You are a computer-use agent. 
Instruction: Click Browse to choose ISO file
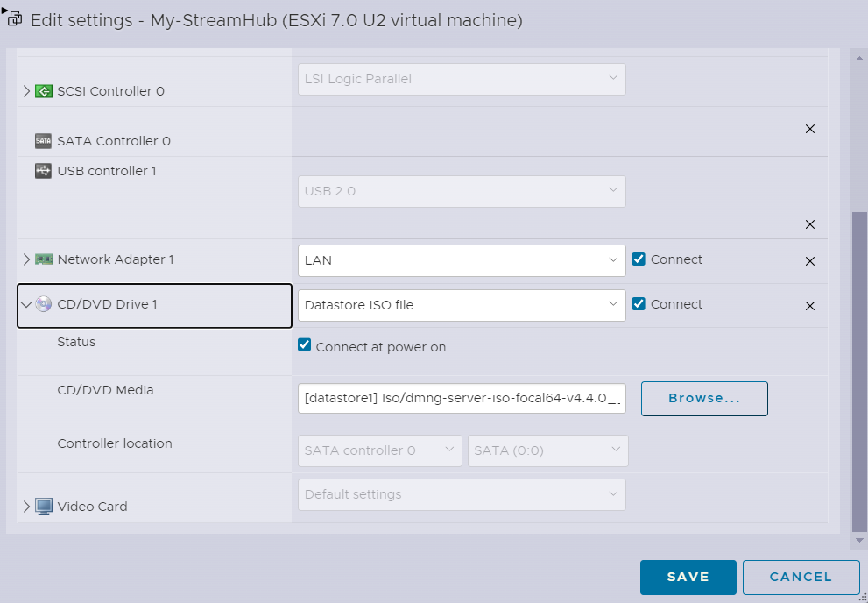point(703,398)
